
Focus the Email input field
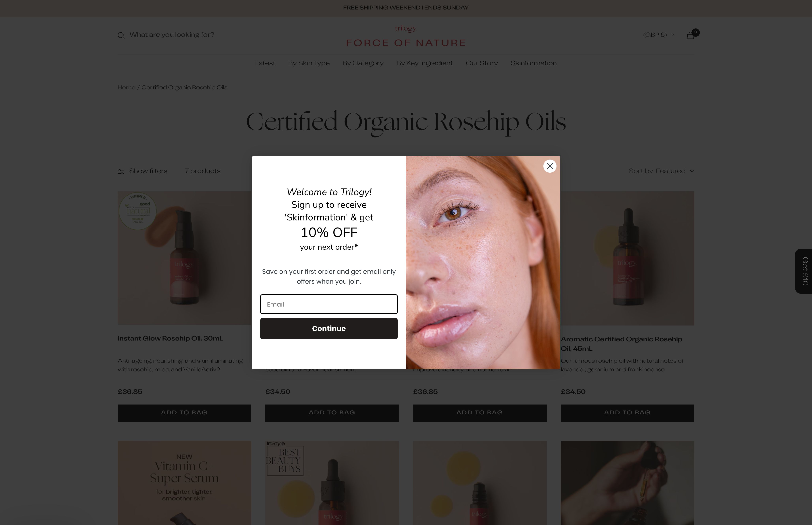coord(329,304)
